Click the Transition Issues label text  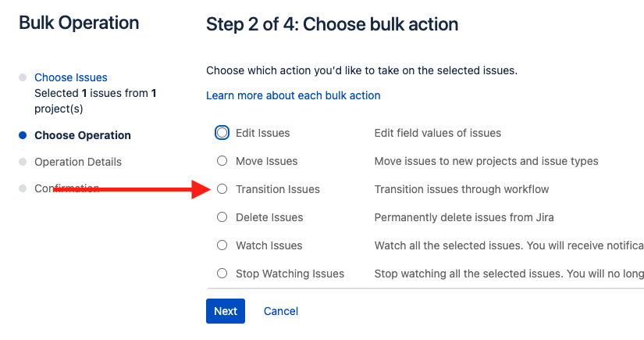point(278,189)
